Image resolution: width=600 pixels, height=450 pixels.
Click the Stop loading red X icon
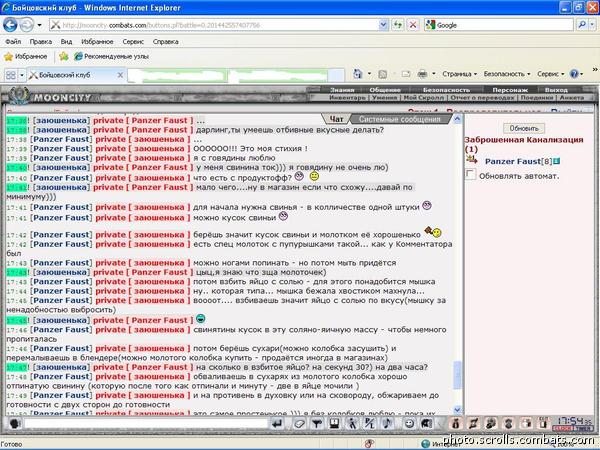point(413,25)
